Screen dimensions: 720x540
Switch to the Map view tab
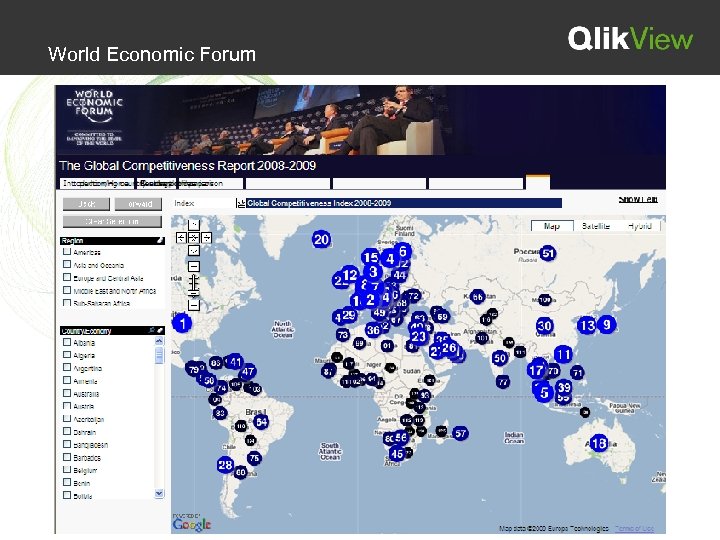click(552, 226)
